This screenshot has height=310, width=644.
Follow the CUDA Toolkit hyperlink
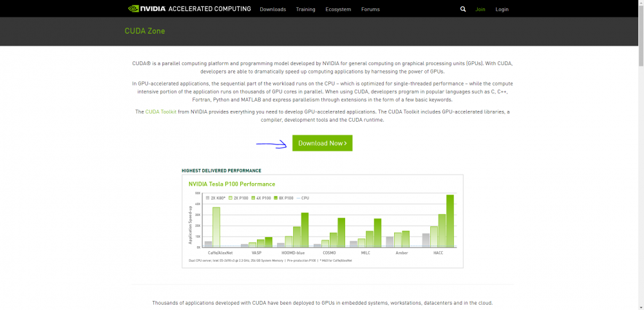click(161, 112)
